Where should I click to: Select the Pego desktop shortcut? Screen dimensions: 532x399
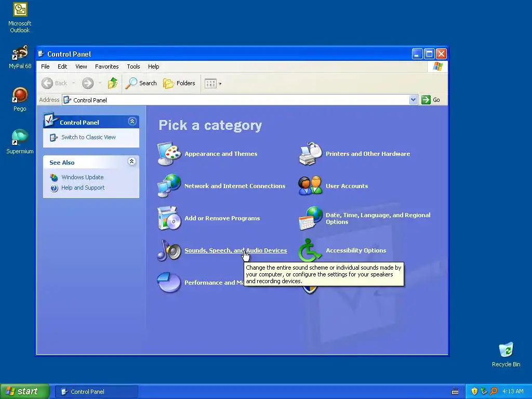(20, 99)
